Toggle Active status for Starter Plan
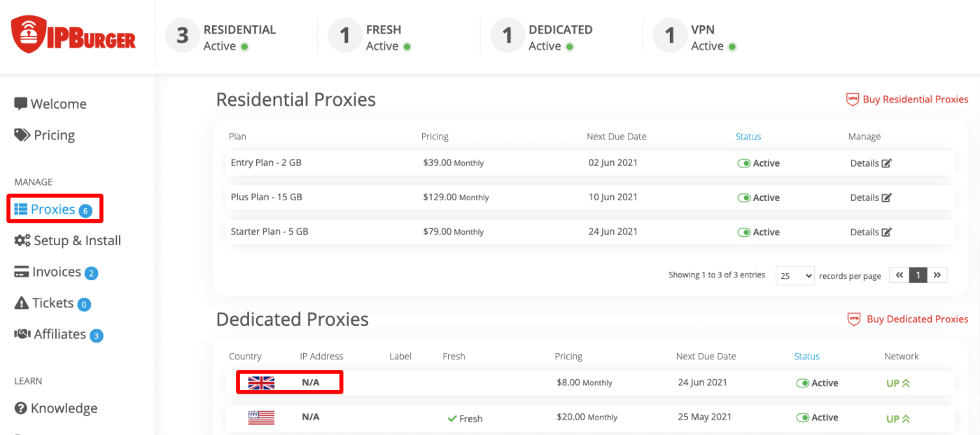Screen dimensions: 980x435 pos(744,232)
